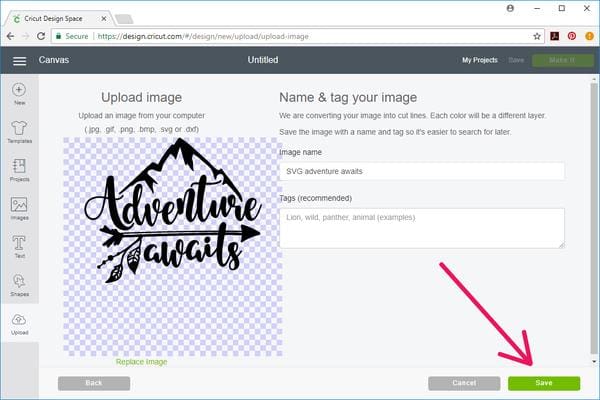
Task: Click the Cancel button
Action: [x=464, y=383]
